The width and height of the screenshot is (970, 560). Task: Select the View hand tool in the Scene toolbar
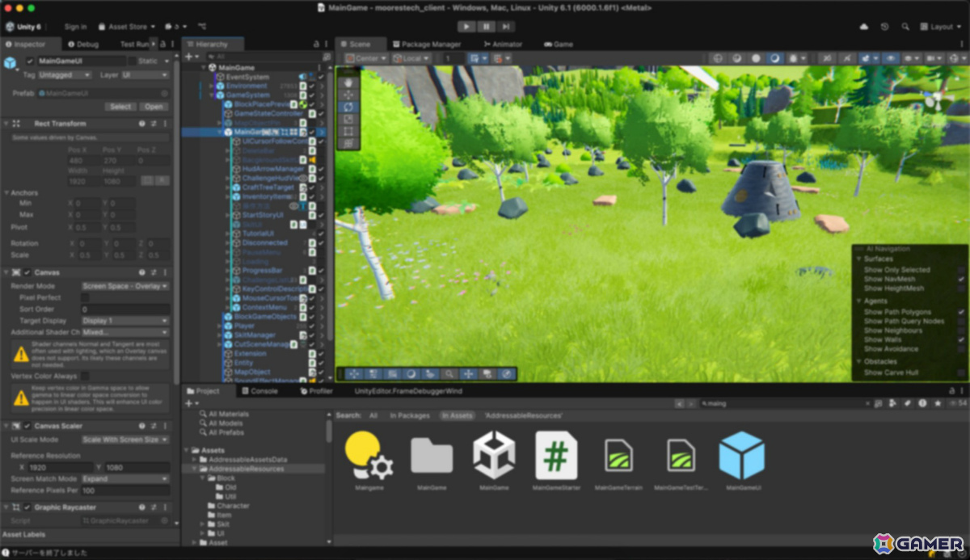tap(348, 82)
